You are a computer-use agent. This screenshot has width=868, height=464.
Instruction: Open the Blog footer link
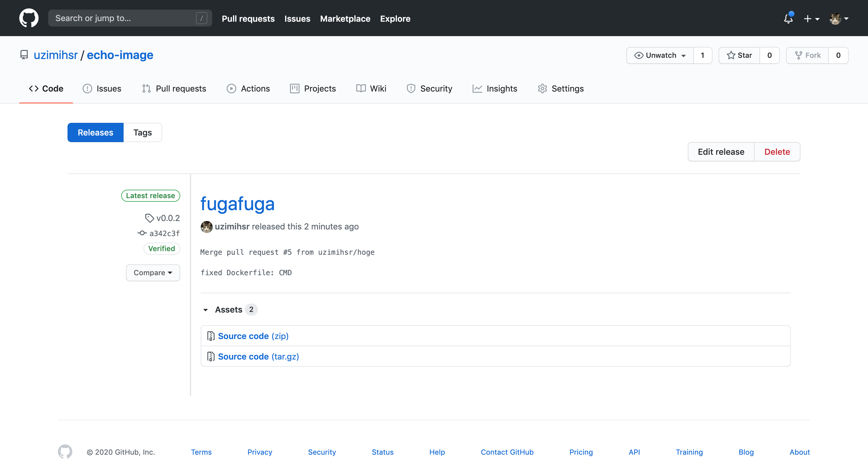point(746,452)
